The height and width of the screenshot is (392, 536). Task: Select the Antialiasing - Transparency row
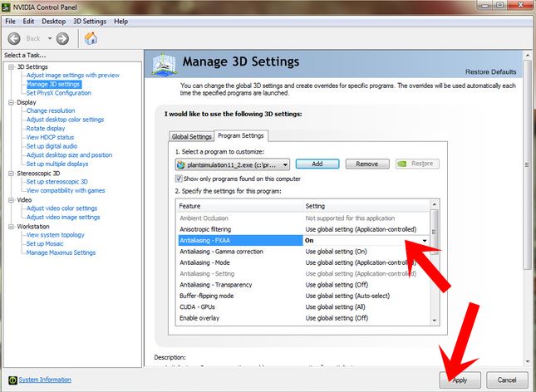[x=303, y=285]
